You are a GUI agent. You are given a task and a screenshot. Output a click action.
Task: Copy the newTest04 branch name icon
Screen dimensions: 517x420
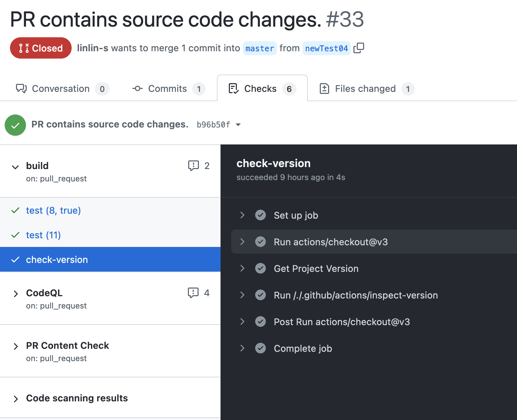[359, 48]
